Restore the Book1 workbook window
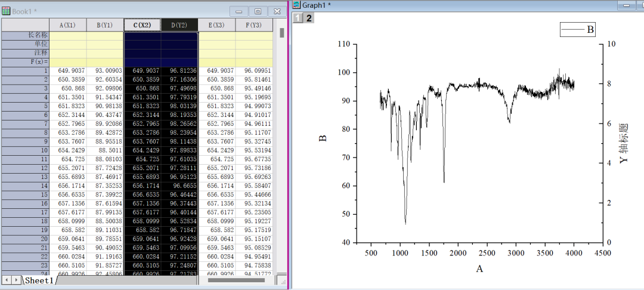This screenshot has height=290, width=644. click(x=258, y=11)
